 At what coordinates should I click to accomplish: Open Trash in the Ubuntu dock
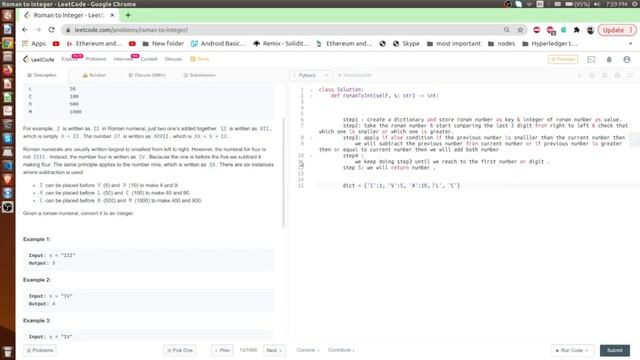click(x=7, y=351)
